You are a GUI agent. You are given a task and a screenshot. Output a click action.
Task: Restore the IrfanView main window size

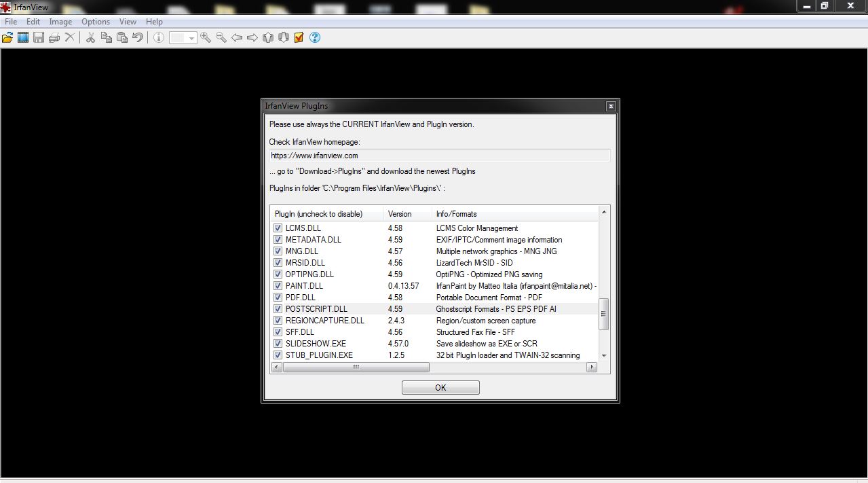[825, 6]
